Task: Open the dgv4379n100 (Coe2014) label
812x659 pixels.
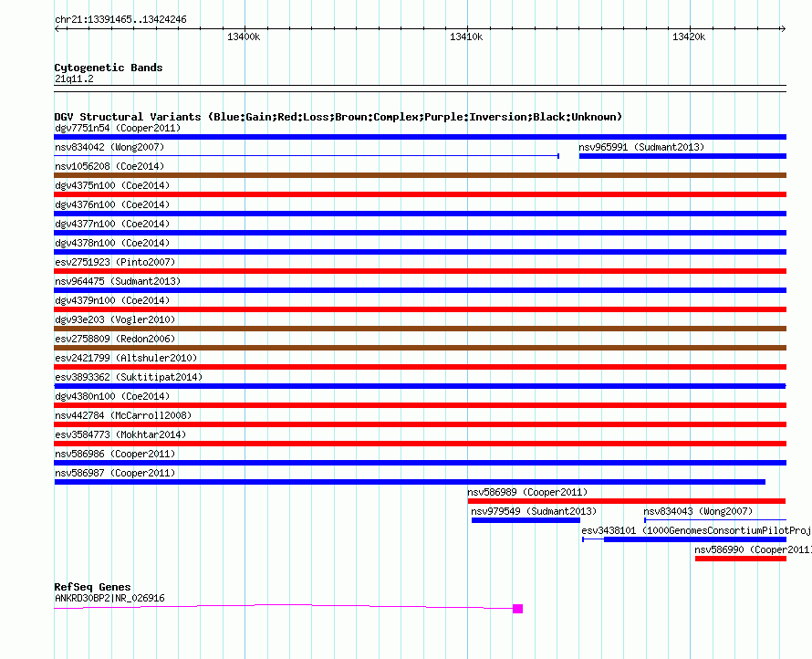Action: click(x=112, y=300)
